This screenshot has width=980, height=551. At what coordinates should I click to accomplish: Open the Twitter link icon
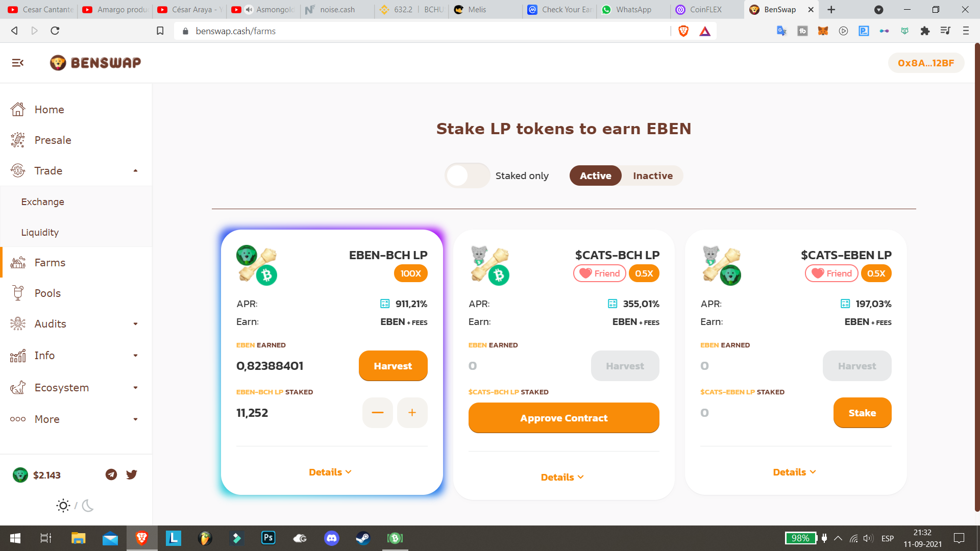click(132, 475)
